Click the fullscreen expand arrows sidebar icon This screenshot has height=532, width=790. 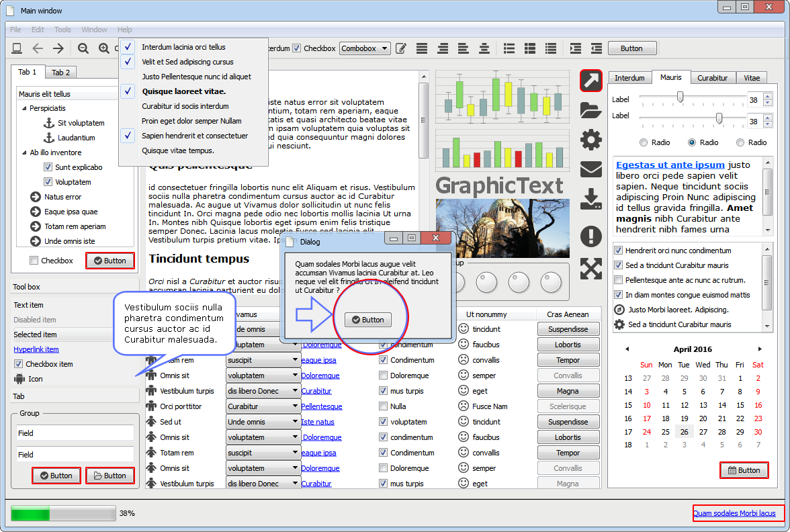[590, 269]
